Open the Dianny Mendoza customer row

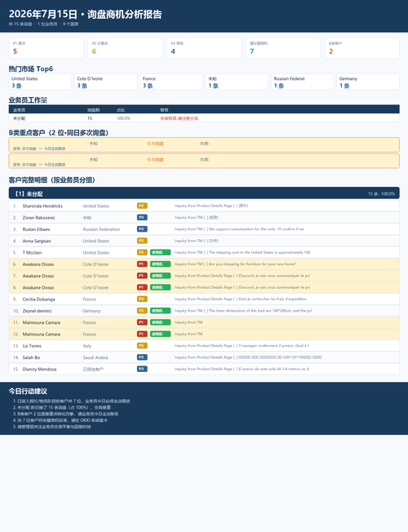204,369
